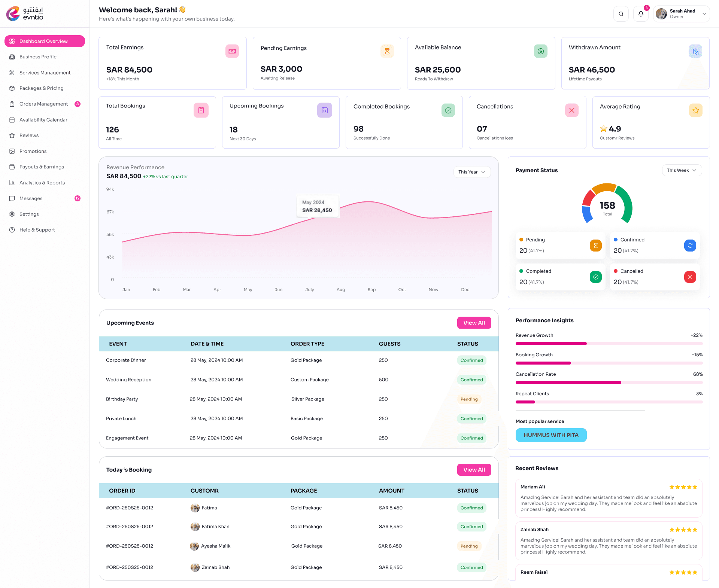Image resolution: width=719 pixels, height=588 pixels.
Task: Click the red Cancelled X icon in Payment Status
Action: click(x=690, y=277)
